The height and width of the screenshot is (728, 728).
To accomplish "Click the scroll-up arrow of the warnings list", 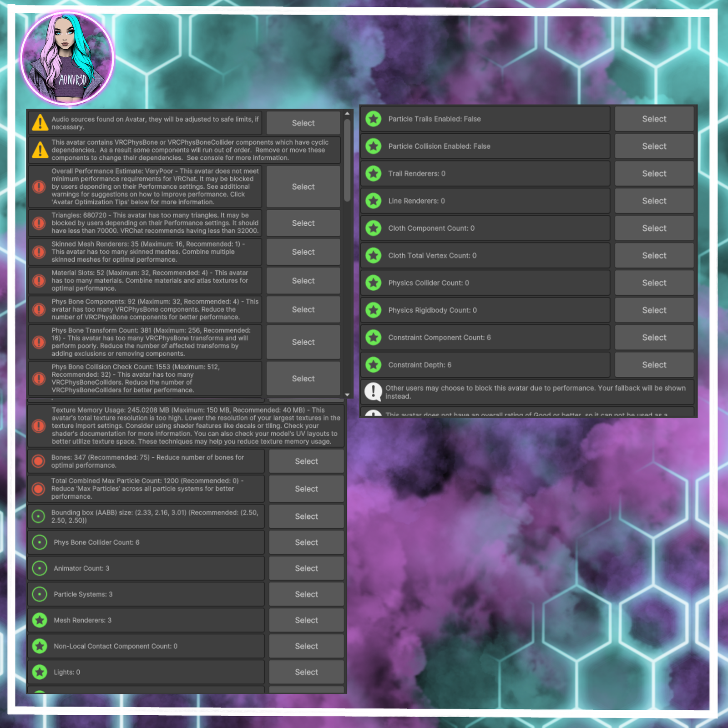I will coord(347,114).
